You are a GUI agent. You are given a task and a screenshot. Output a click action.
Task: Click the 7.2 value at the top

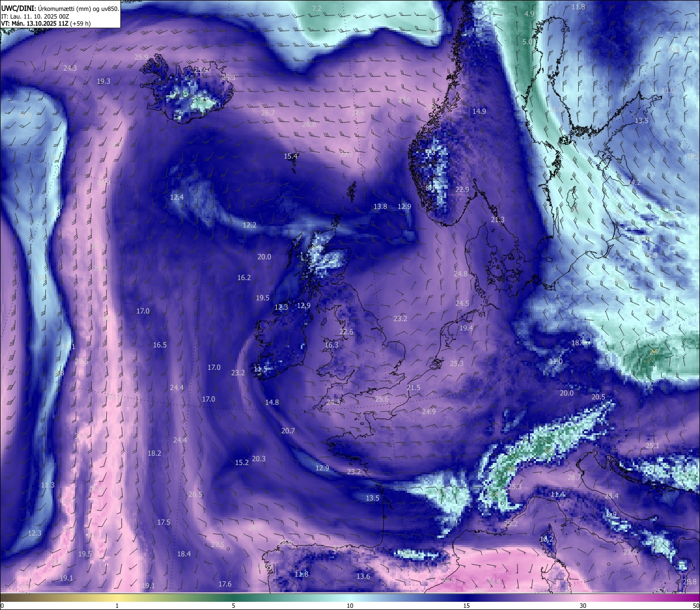tap(317, 8)
